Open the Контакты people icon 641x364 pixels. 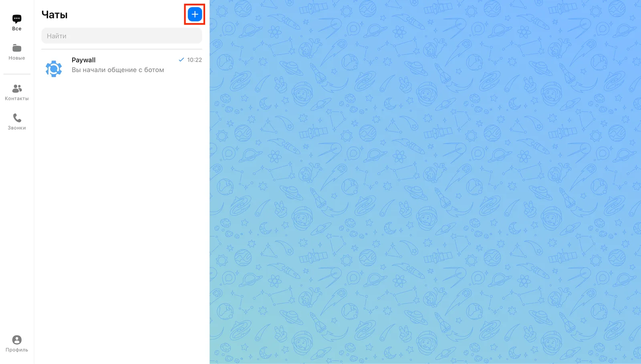pyautogui.click(x=17, y=88)
